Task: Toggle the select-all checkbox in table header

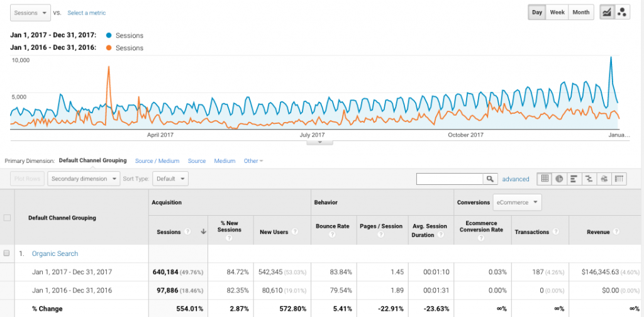Action: 7,218
